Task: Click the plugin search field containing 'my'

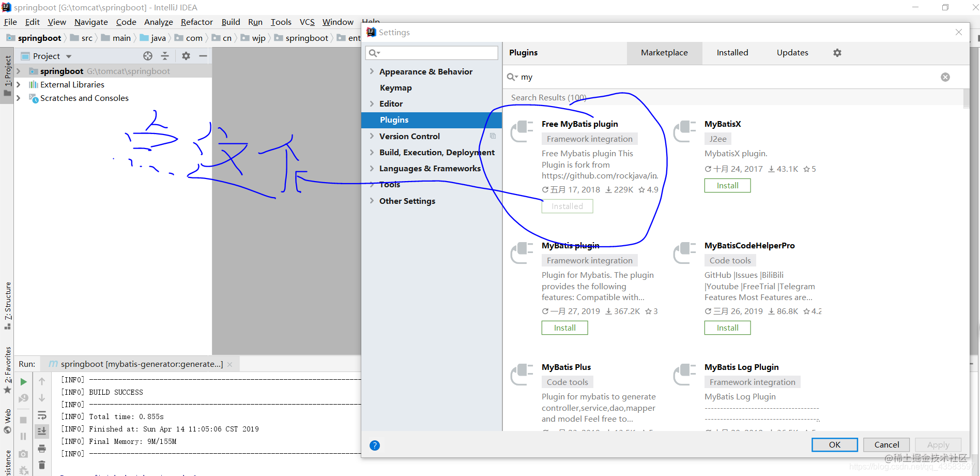Action: 729,77
